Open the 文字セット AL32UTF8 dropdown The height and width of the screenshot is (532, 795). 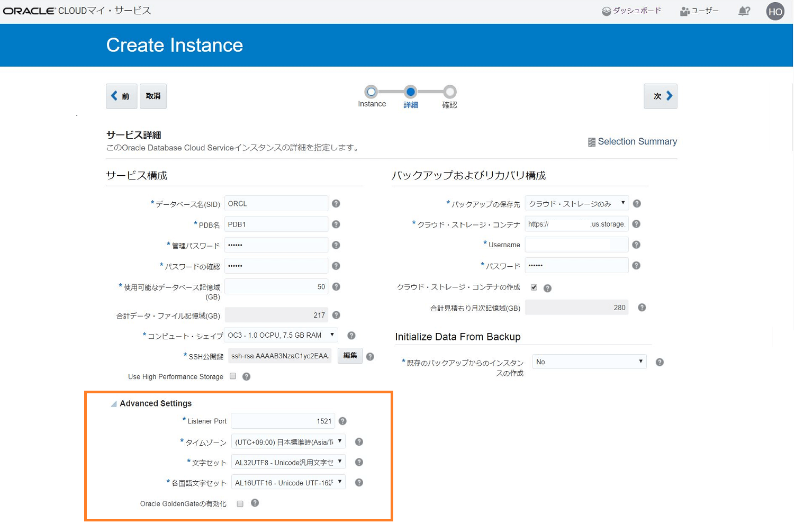point(288,462)
